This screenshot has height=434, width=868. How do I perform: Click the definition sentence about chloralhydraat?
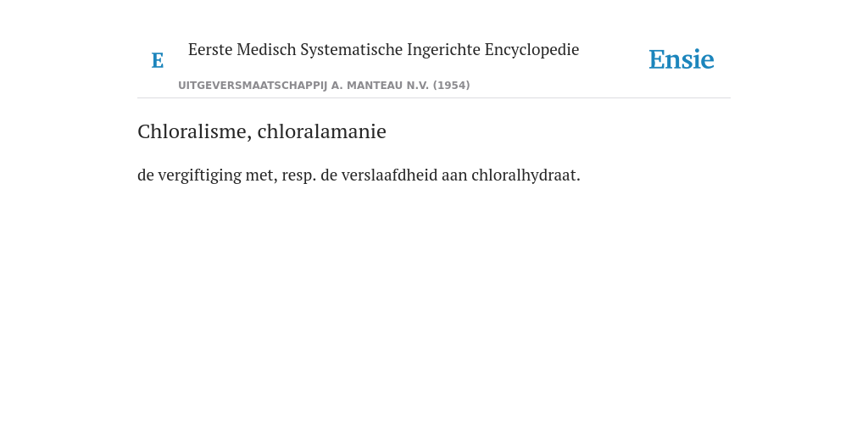pos(359,175)
